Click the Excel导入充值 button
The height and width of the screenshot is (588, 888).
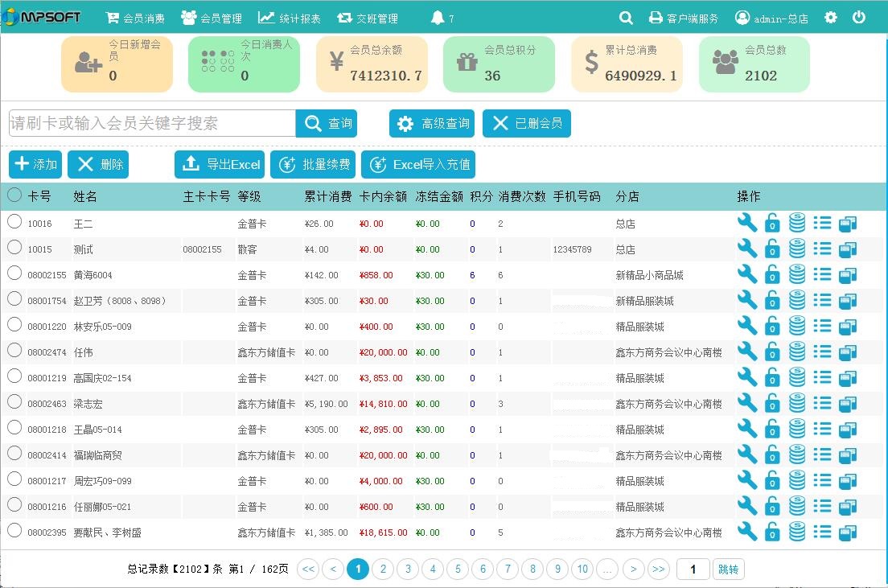[x=418, y=164]
